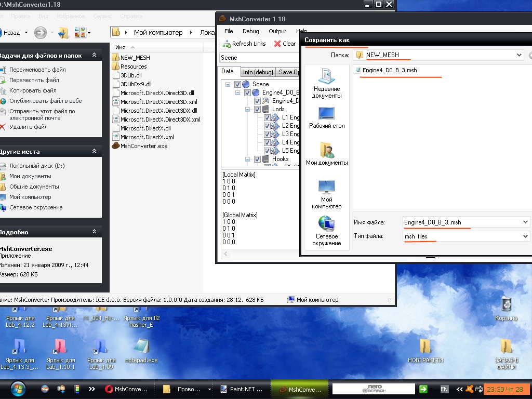This screenshot has width=532, height=399.
Task: Open the File menu in MshConverter
Action: click(x=229, y=31)
